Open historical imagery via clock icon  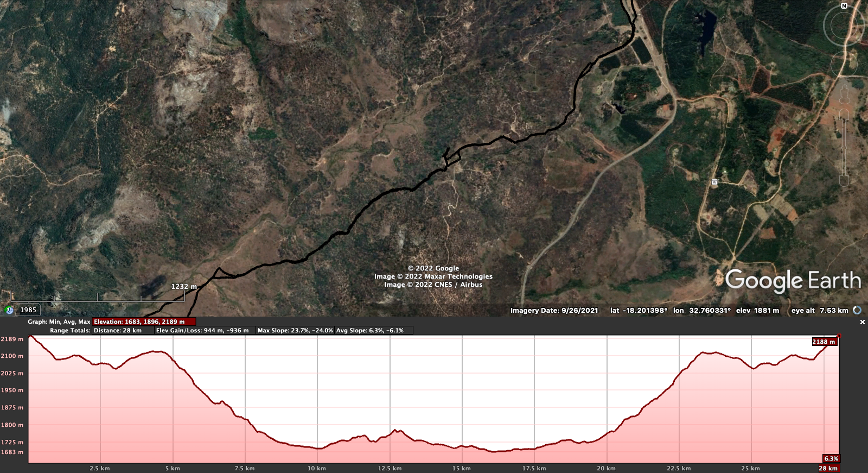[x=9, y=310]
